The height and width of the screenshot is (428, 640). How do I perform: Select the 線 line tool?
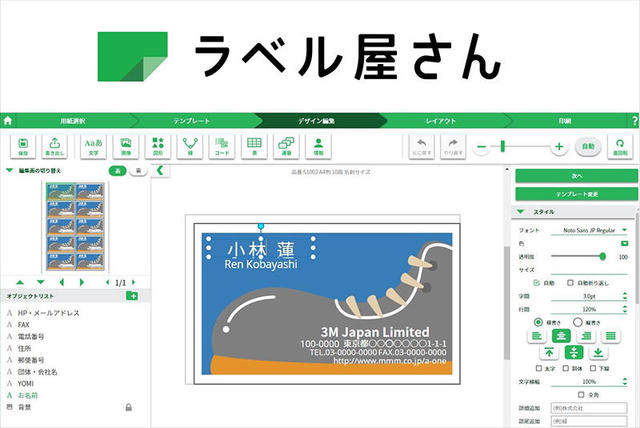(190, 146)
